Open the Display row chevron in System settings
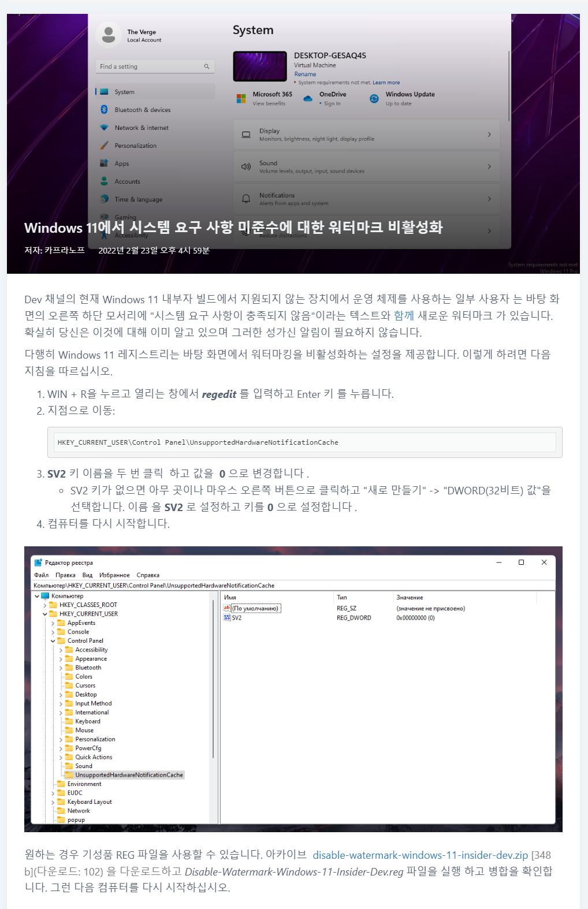Screen dimensions: 588x909 (x=489, y=135)
